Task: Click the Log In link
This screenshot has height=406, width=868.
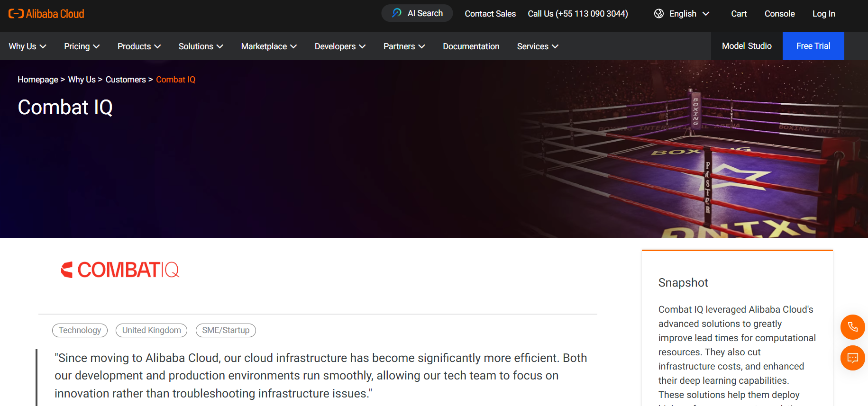Action: click(x=823, y=14)
